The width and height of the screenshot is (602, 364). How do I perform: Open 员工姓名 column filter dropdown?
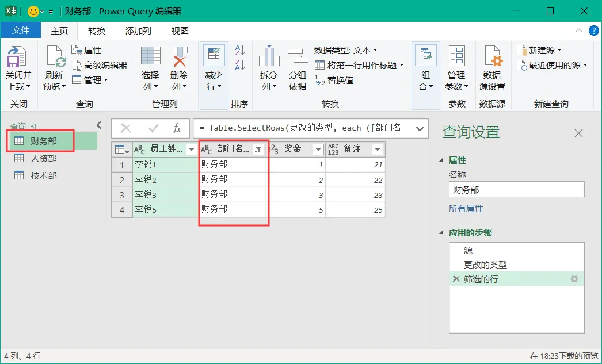pos(191,149)
